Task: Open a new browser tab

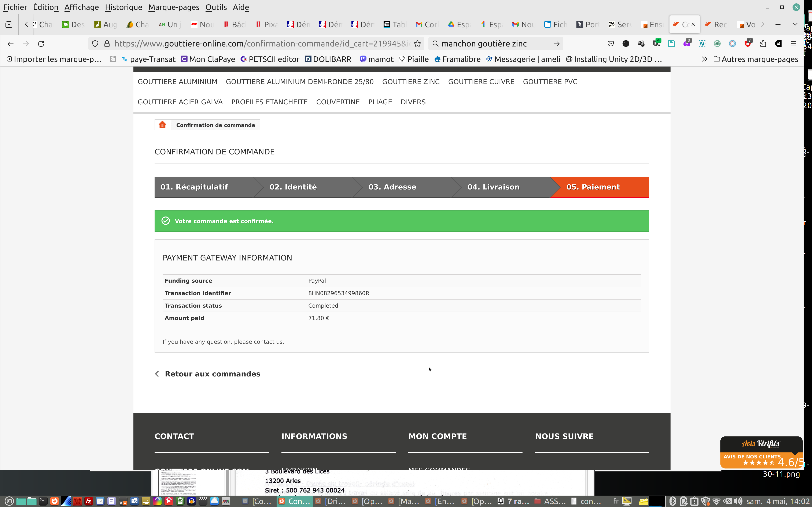Action: 778,25
